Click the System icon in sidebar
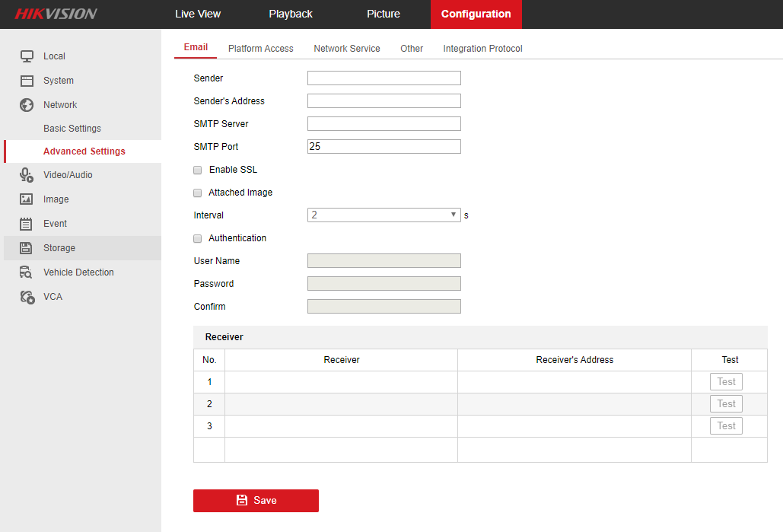Image resolution: width=783 pixels, height=532 pixels. click(x=27, y=81)
